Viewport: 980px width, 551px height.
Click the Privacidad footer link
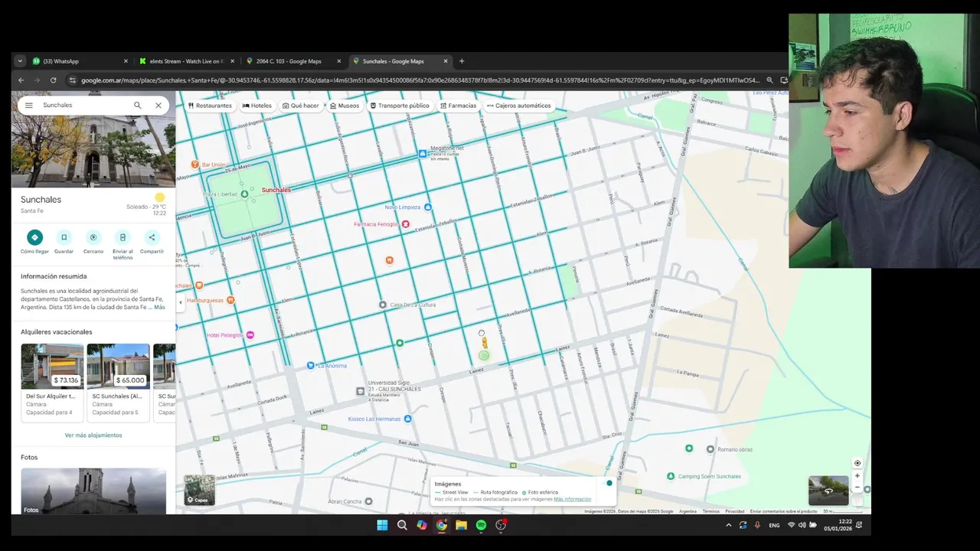click(735, 511)
